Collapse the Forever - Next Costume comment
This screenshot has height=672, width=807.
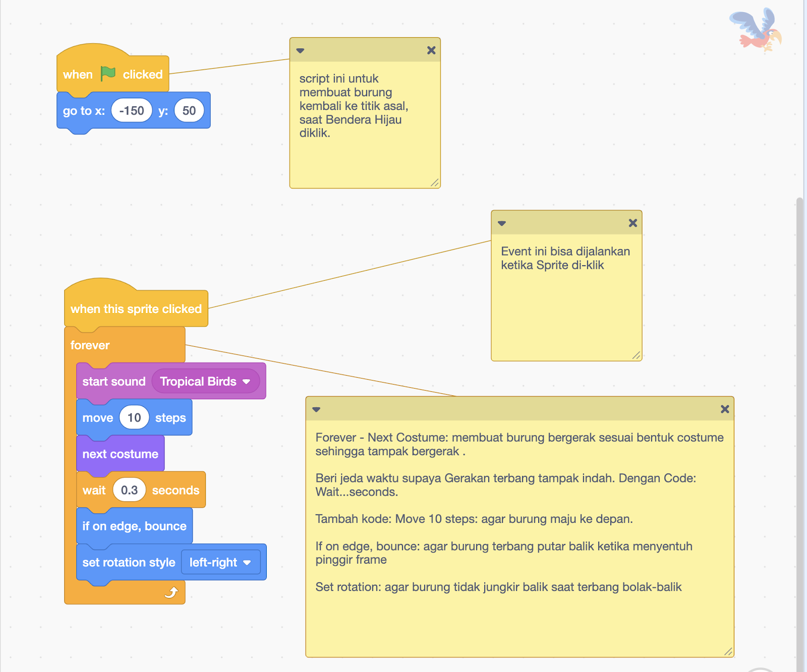pyautogui.click(x=316, y=409)
